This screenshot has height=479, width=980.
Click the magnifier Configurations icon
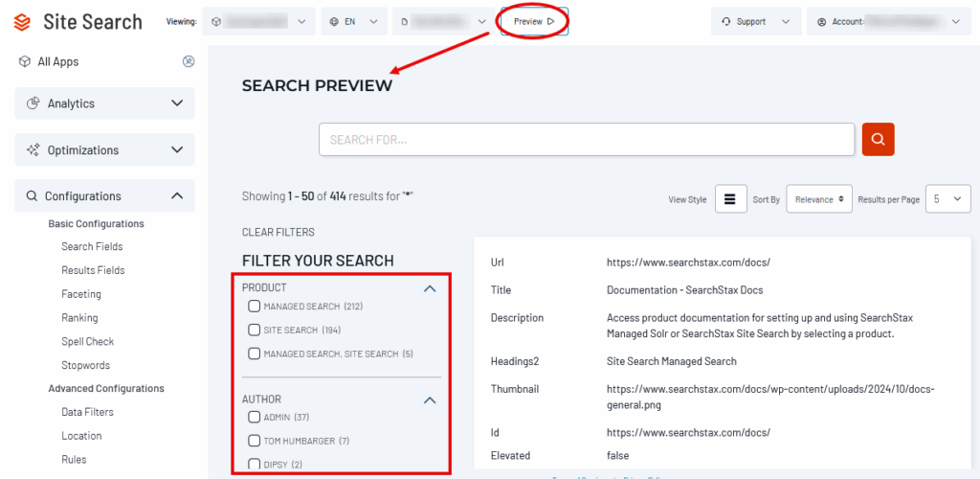click(x=32, y=196)
